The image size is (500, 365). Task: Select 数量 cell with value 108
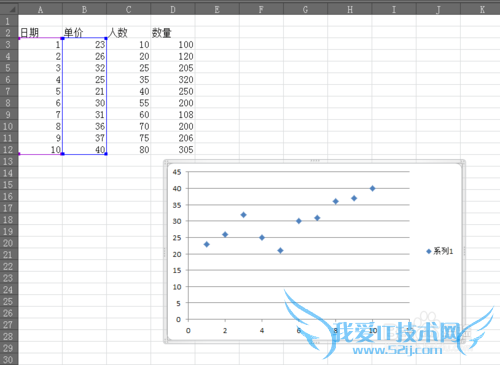click(173, 114)
